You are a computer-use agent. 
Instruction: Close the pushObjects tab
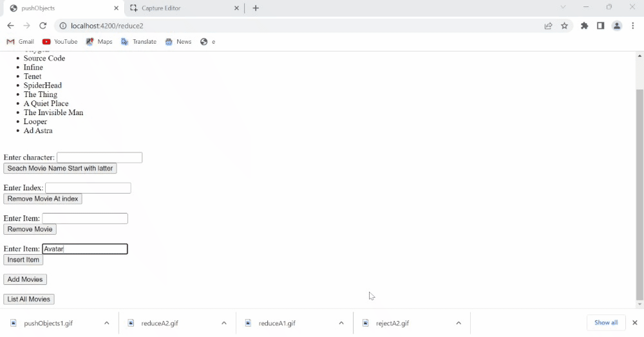(116, 8)
